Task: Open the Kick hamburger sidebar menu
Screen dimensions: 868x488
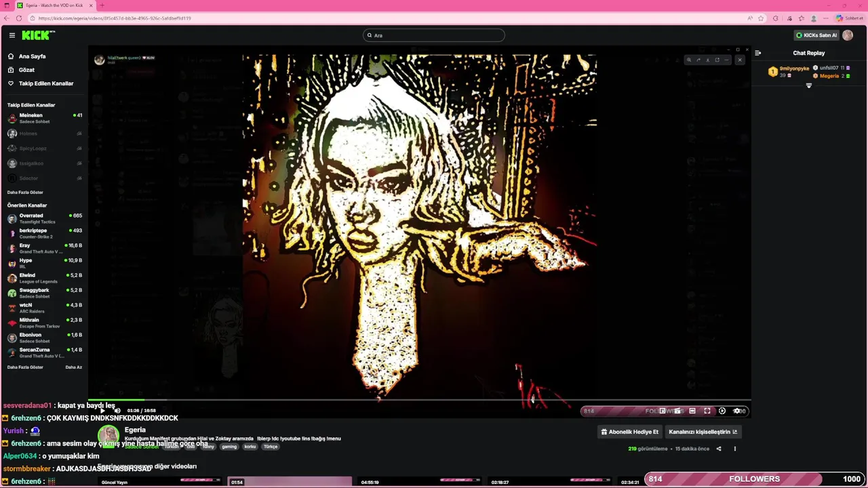Action: 12,35
